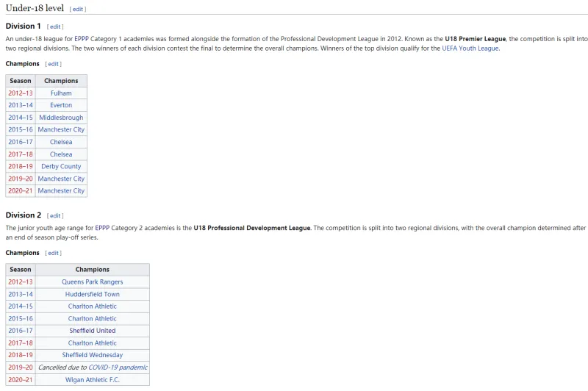
Task: Open Manchester City link in 2015–16 row
Action: tap(61, 129)
